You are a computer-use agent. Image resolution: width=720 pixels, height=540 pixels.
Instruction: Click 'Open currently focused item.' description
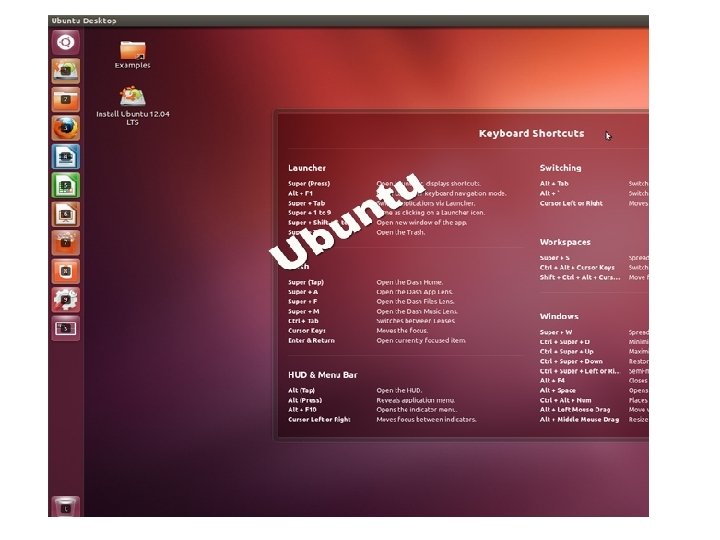421,341
